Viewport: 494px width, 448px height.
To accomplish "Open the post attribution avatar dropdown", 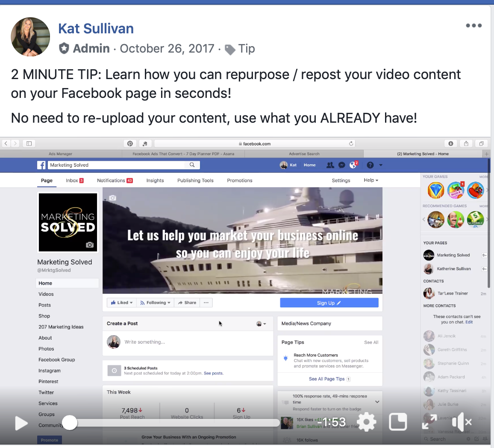I will 261,324.
